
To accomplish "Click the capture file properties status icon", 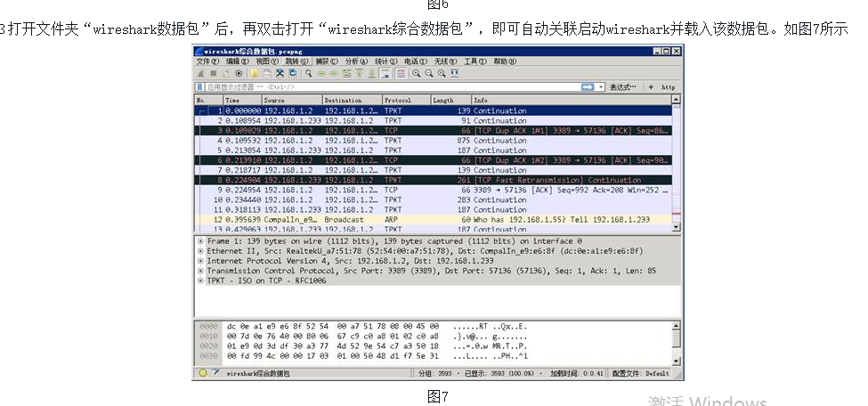I will point(215,373).
